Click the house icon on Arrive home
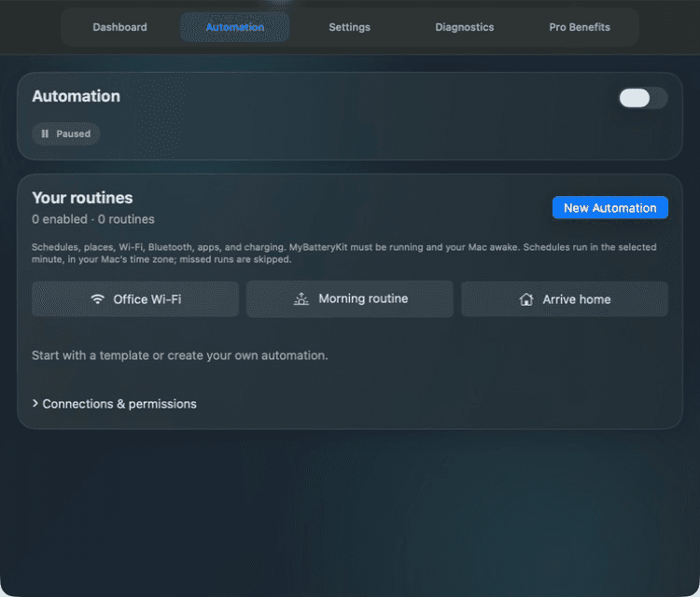 [526, 299]
